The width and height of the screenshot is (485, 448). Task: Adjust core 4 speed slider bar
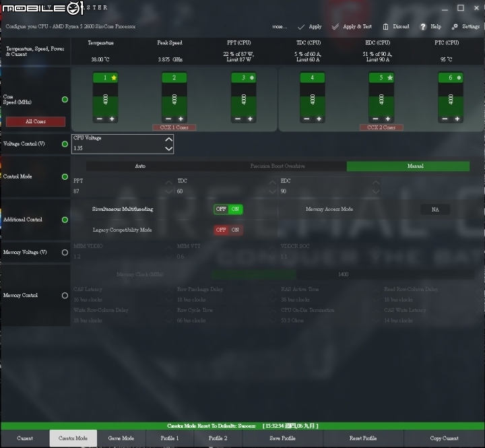click(x=313, y=99)
